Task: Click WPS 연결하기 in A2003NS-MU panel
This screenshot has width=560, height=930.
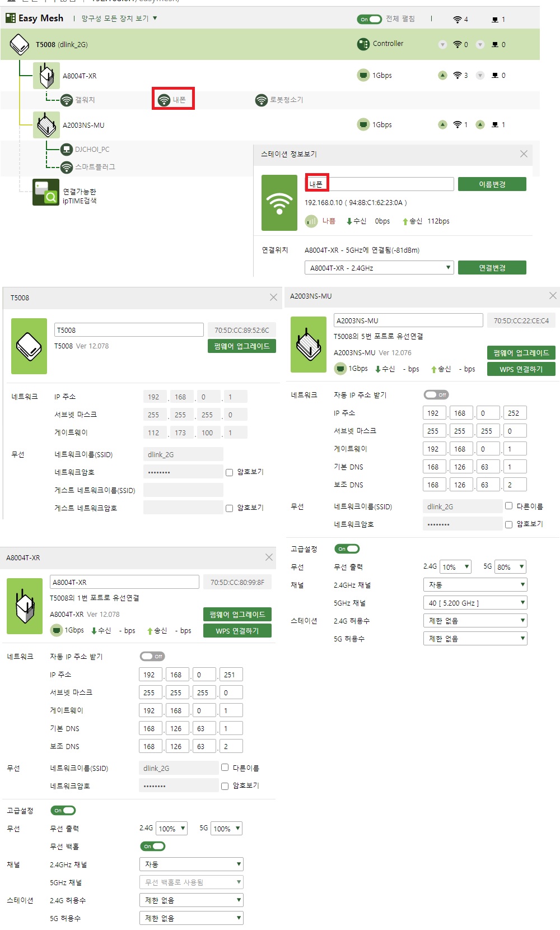Action: [x=521, y=369]
